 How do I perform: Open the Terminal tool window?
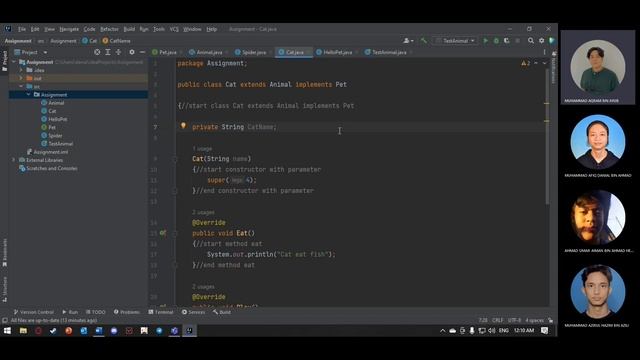pyautogui.click(x=161, y=312)
